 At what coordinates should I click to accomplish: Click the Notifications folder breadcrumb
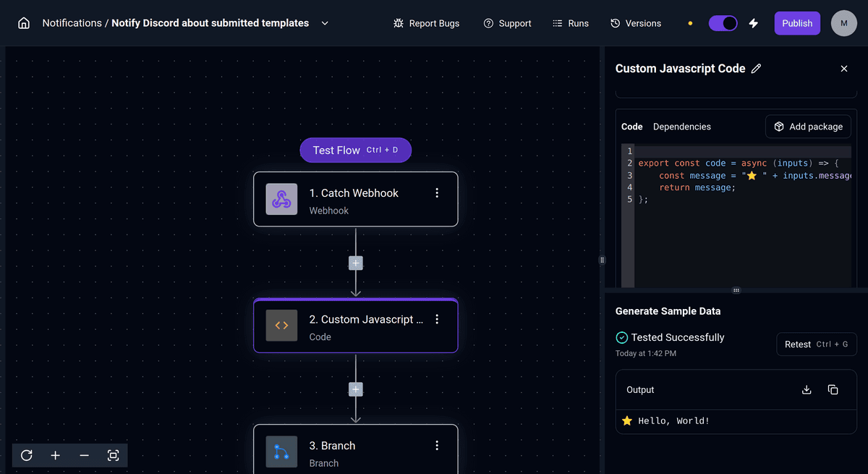click(x=72, y=23)
